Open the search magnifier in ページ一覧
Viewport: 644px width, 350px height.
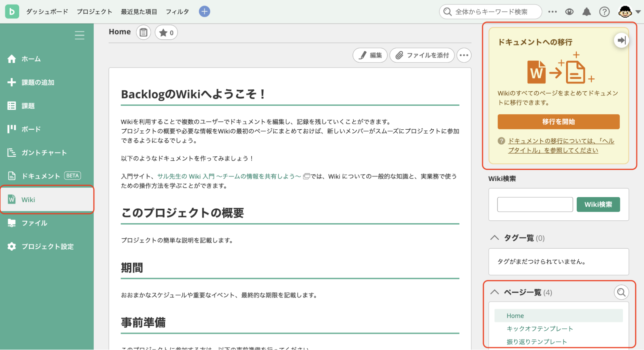[x=621, y=292]
